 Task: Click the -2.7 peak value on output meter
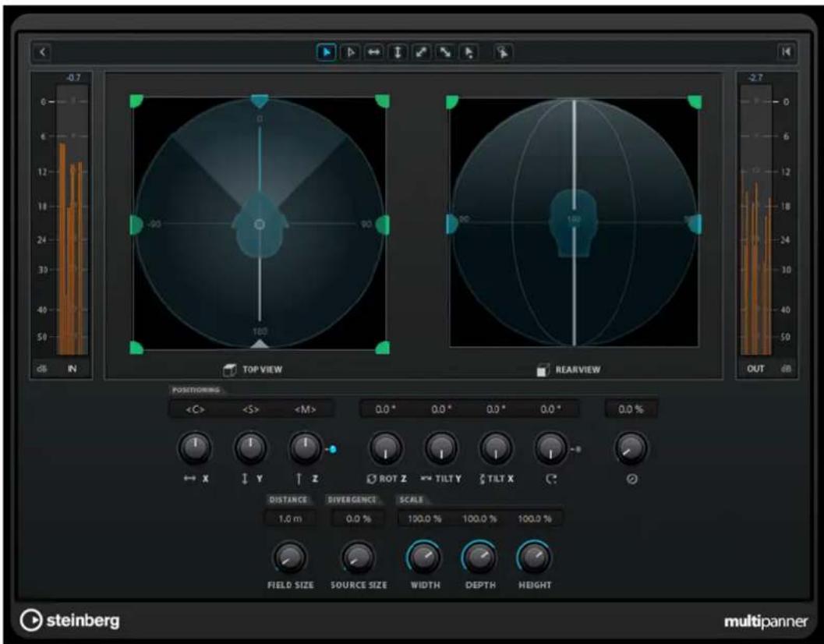(755, 78)
